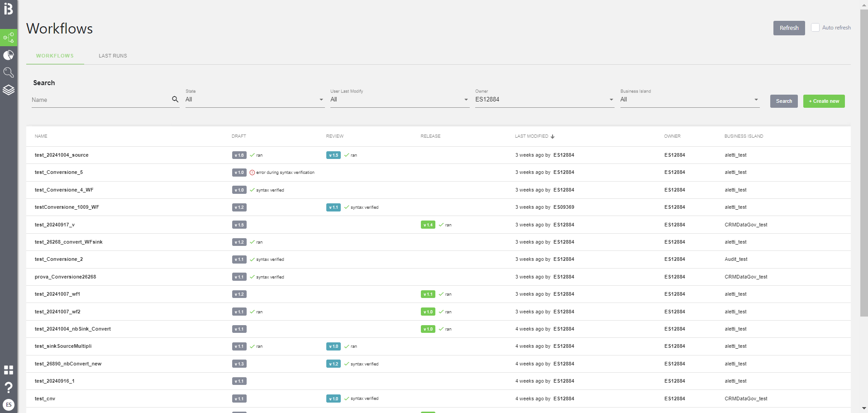This screenshot has width=868, height=413.
Task: Click the error icon on test_Conversione_5 row
Action: tap(253, 173)
